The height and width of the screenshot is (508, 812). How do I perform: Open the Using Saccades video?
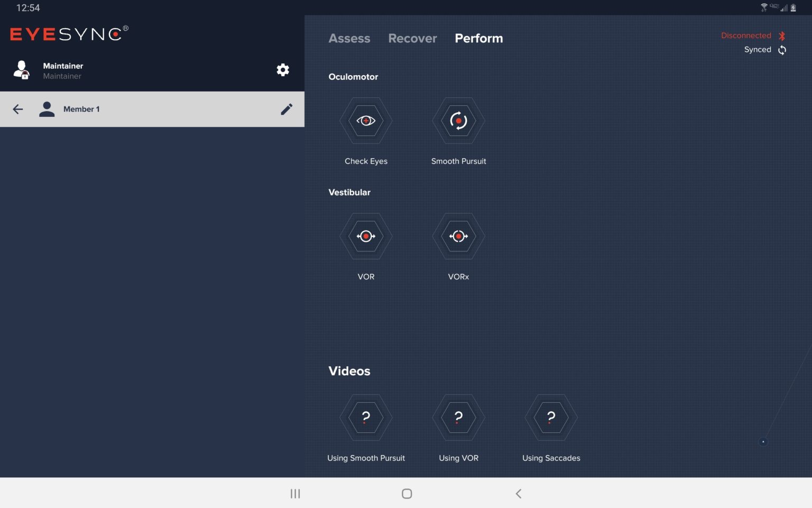(551, 418)
